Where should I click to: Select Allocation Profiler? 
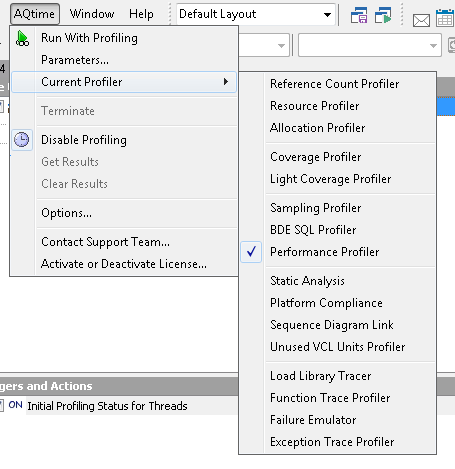click(x=337, y=128)
